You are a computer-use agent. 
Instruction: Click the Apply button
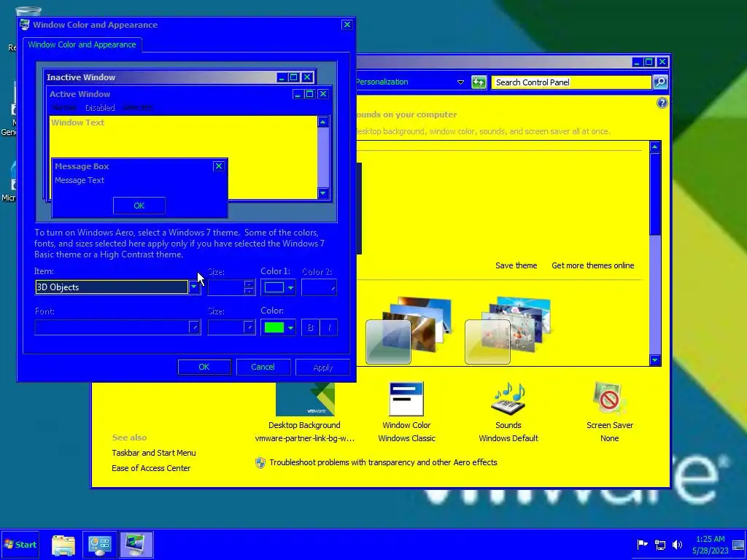323,367
